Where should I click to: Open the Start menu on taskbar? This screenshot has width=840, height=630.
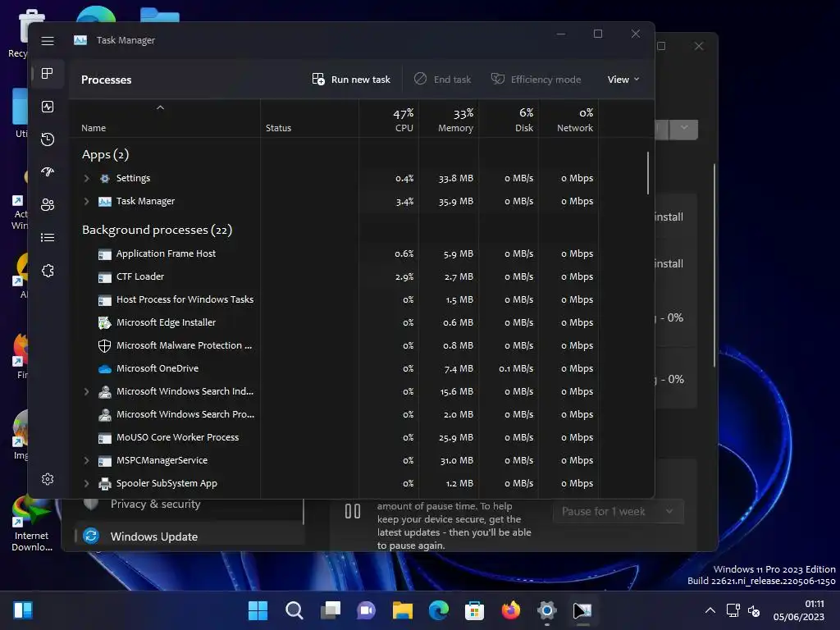(258, 610)
